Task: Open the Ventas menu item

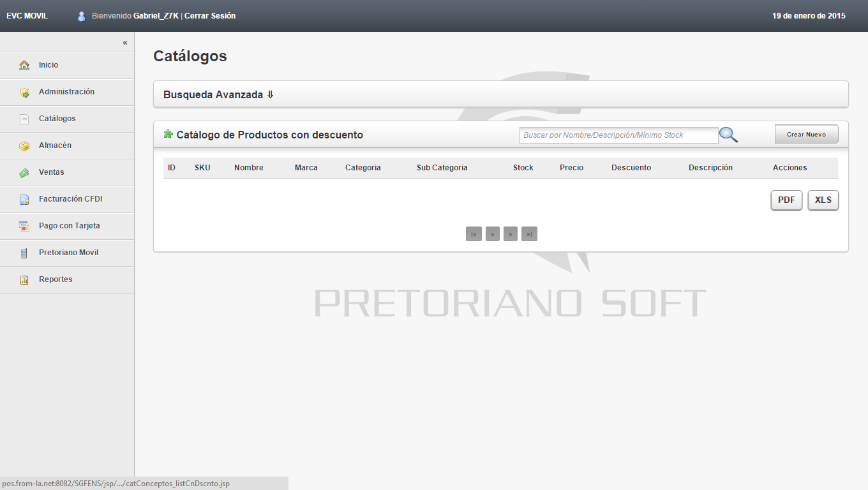Action: point(67,172)
